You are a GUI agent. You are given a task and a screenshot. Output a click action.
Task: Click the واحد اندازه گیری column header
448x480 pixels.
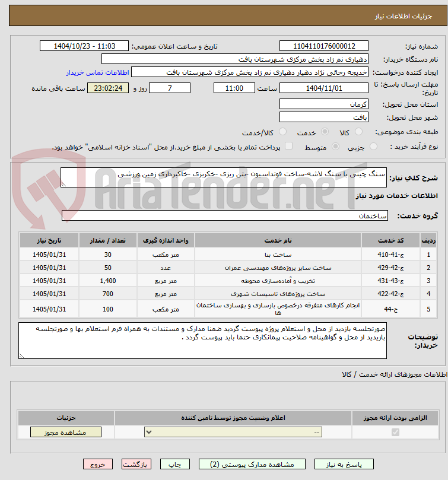click(166, 240)
